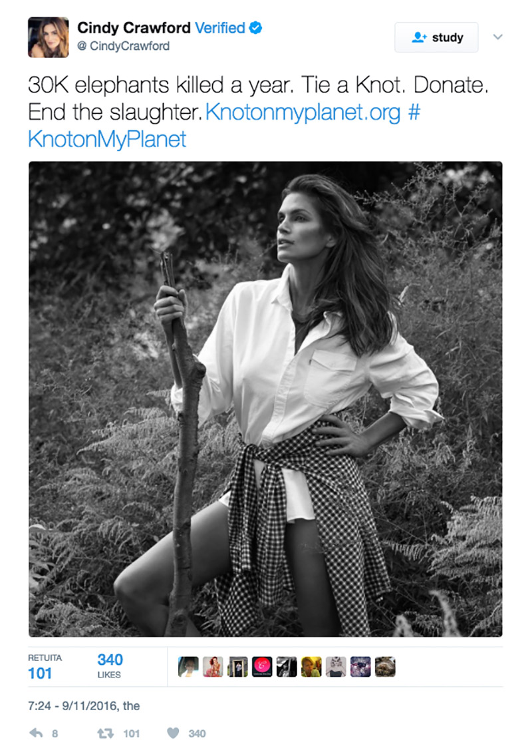View the 340 likes count
This screenshot has width=532, height=756.
pyautogui.click(x=110, y=660)
